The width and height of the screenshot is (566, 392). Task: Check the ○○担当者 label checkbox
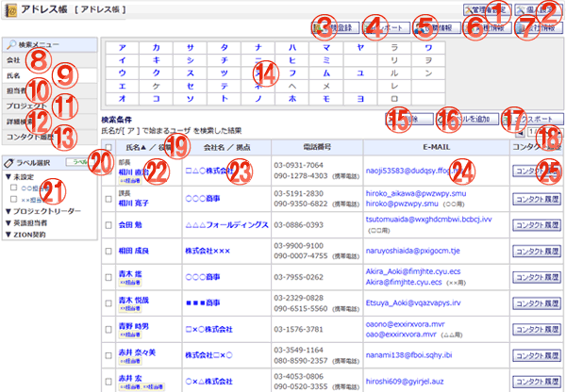click(14, 188)
